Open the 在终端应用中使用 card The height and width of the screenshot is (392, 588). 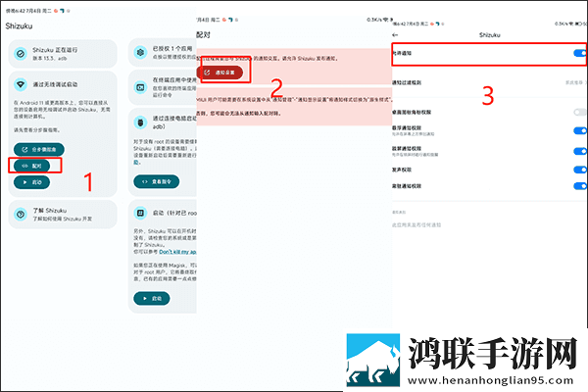tap(163, 87)
